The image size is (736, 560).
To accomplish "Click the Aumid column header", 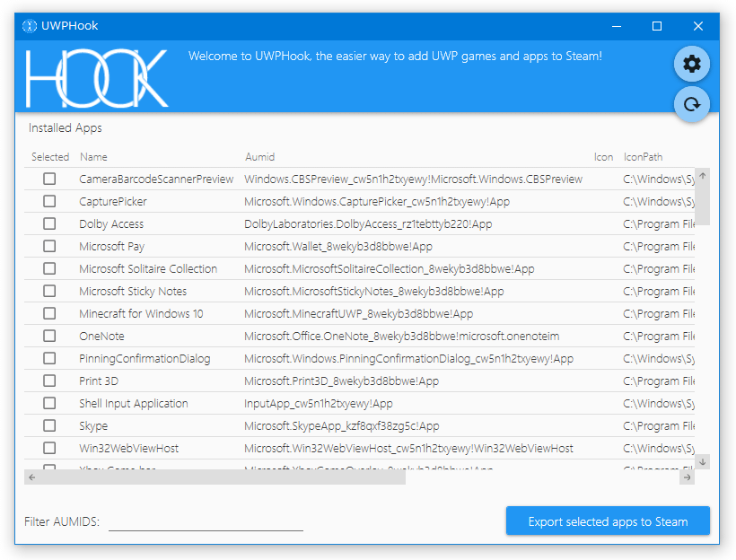I will (x=260, y=157).
